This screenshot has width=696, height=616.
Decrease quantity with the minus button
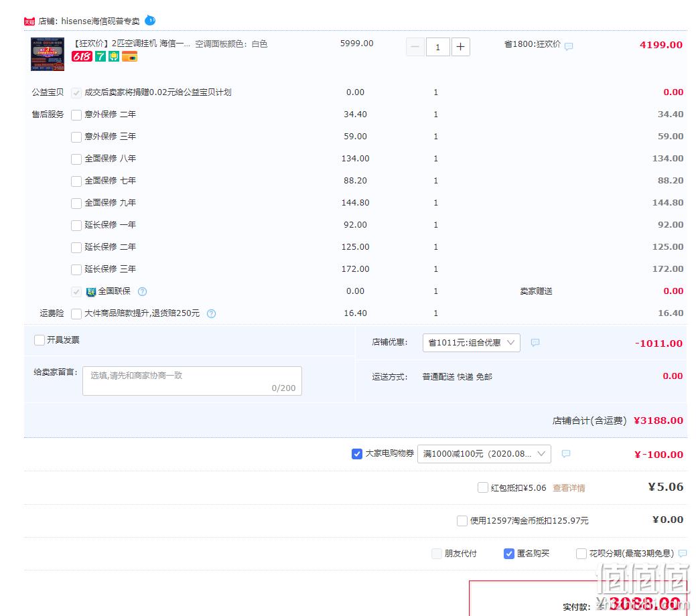415,47
